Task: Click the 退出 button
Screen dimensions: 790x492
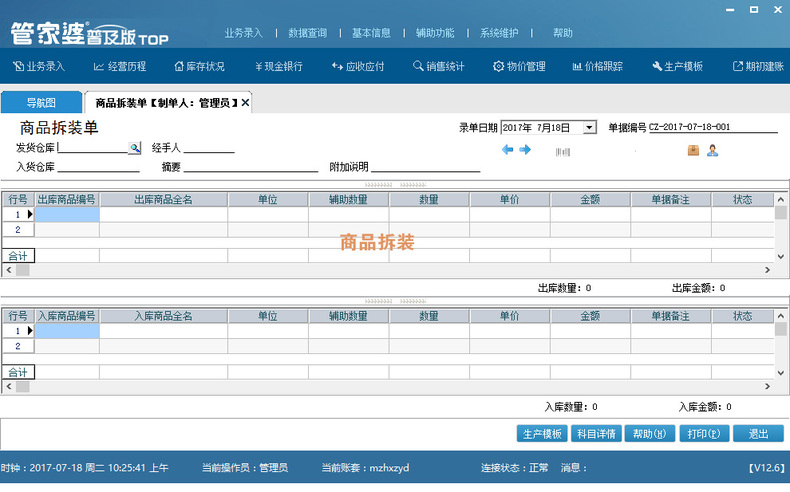Action: point(758,434)
